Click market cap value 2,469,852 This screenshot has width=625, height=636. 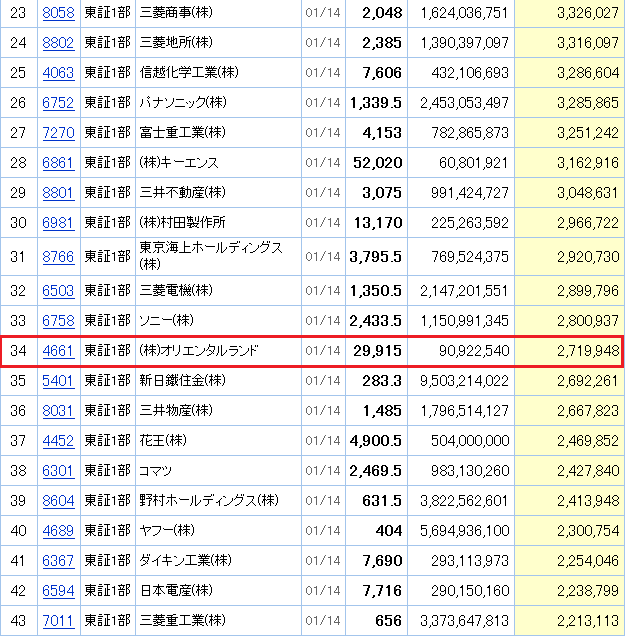pos(588,441)
